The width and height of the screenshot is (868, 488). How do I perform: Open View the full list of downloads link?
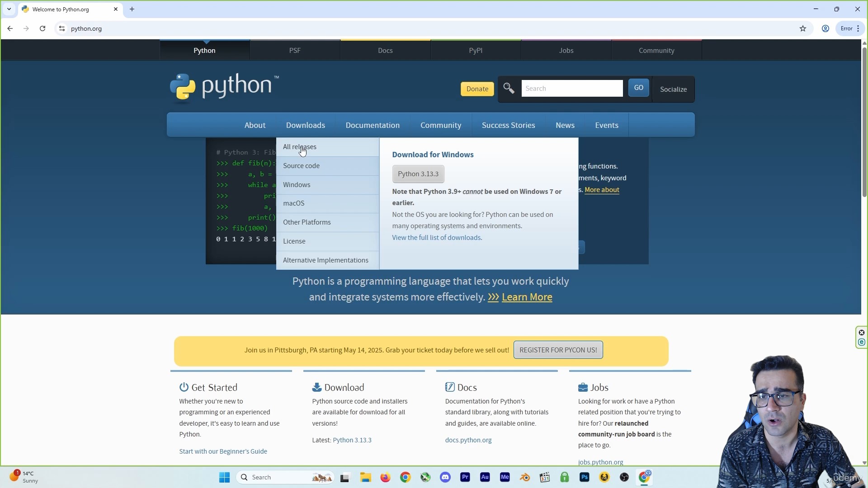436,238
